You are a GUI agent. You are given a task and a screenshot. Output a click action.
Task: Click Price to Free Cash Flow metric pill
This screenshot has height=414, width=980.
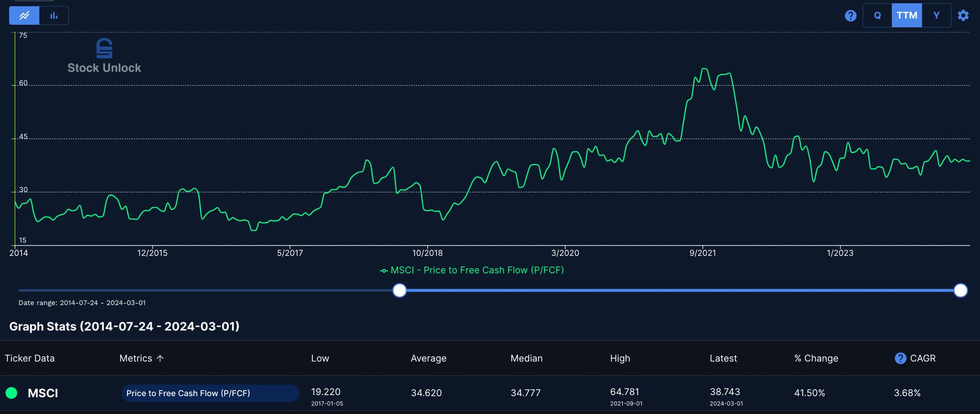point(210,393)
